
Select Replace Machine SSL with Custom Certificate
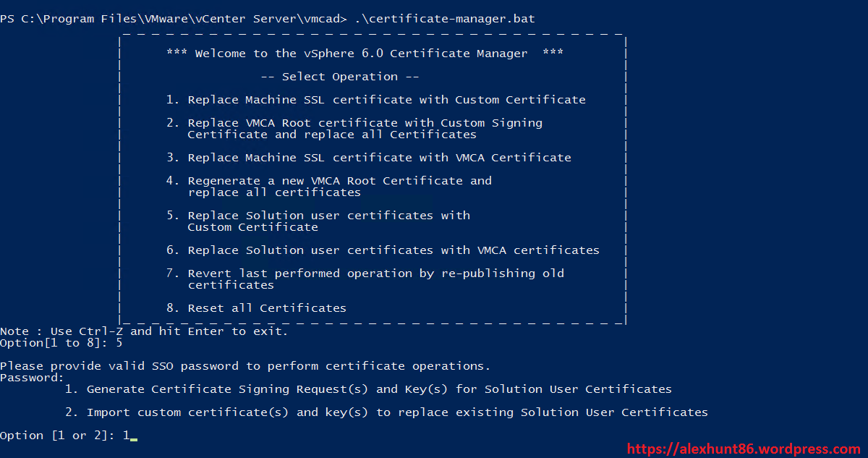(x=386, y=100)
